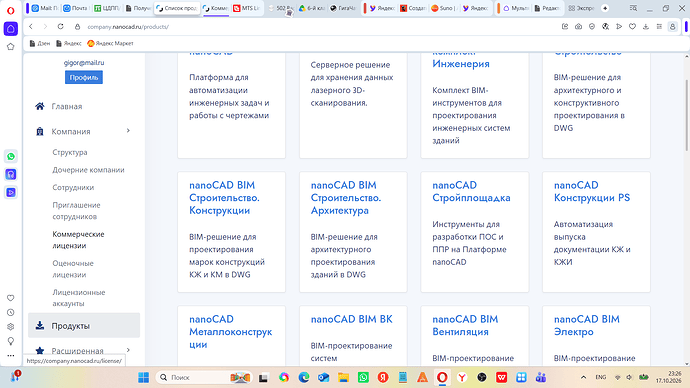Image resolution: width=690 pixels, height=388 pixels.
Task: Open Коммерческие лицензии
Action: (78, 240)
